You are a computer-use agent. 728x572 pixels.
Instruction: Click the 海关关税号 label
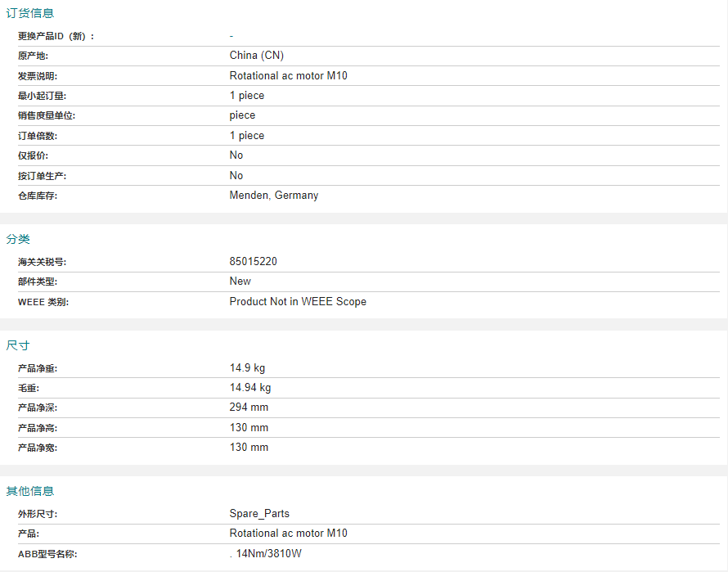(x=42, y=263)
